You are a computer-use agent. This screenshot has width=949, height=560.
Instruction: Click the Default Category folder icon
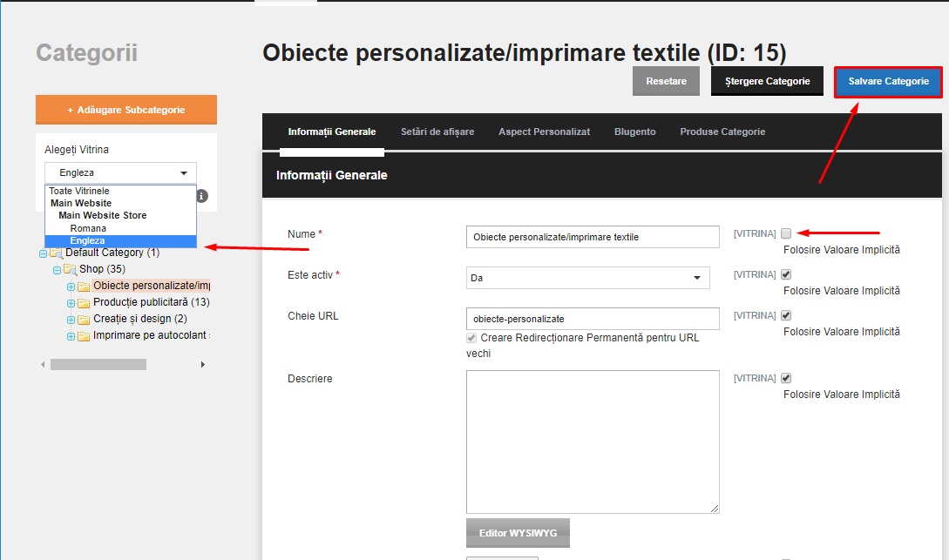[x=57, y=253]
